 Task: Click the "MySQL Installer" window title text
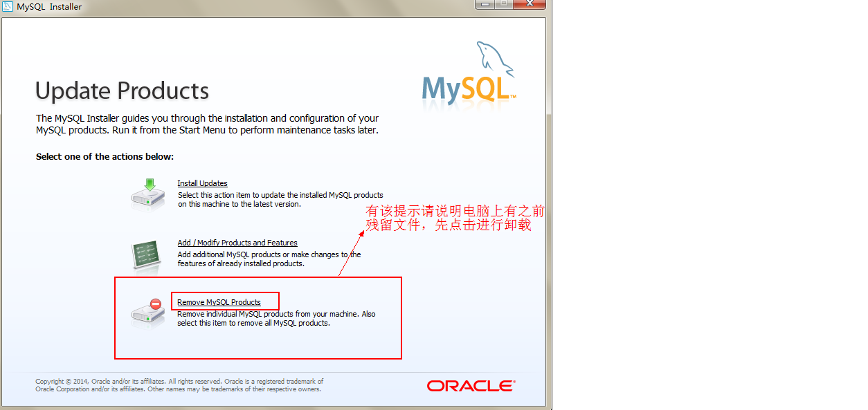(49, 7)
